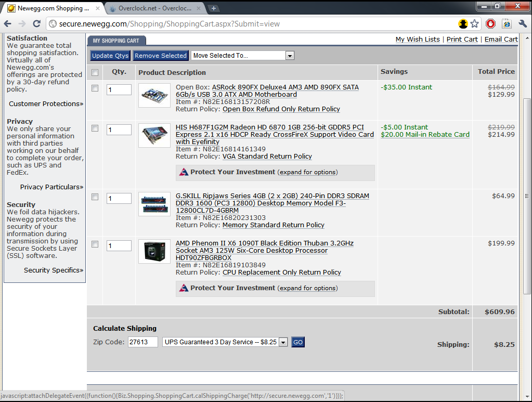532x402 pixels.
Task: Switch to the Overclock.net tab
Action: tap(155, 8)
